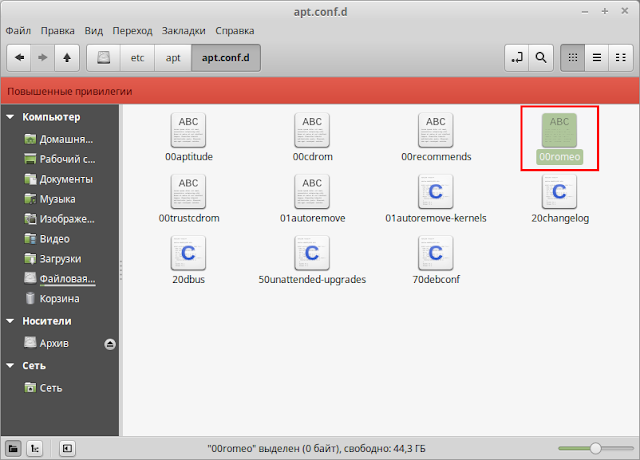640x460 pixels.
Task: Open Файловая система in sidebar
Action: coord(61,279)
